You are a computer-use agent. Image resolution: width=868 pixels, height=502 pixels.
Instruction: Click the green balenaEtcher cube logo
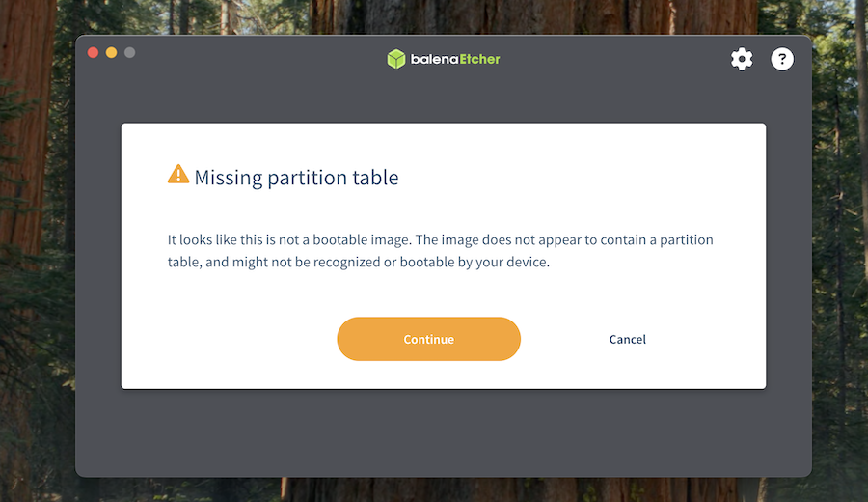point(395,60)
